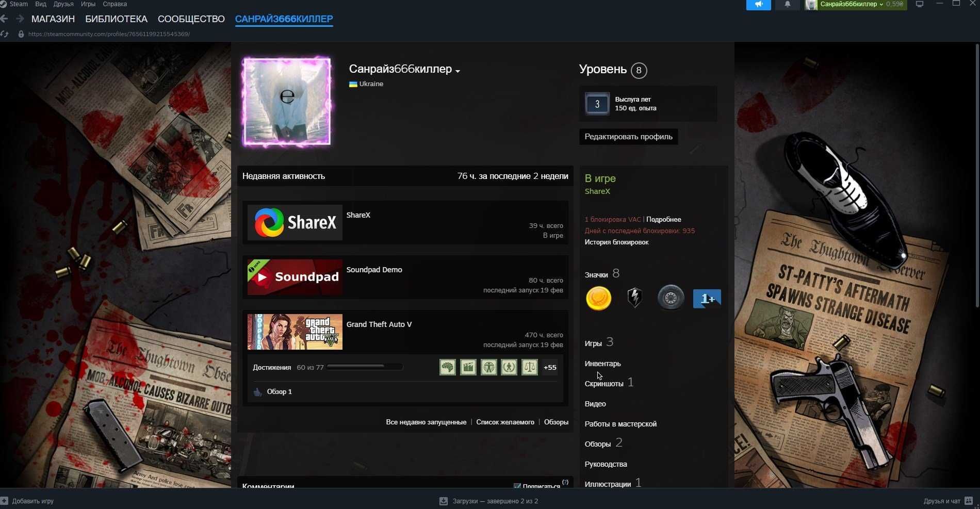This screenshot has height=509, width=980.
Task: Go to МАГАЗИН tab
Action: pos(53,19)
